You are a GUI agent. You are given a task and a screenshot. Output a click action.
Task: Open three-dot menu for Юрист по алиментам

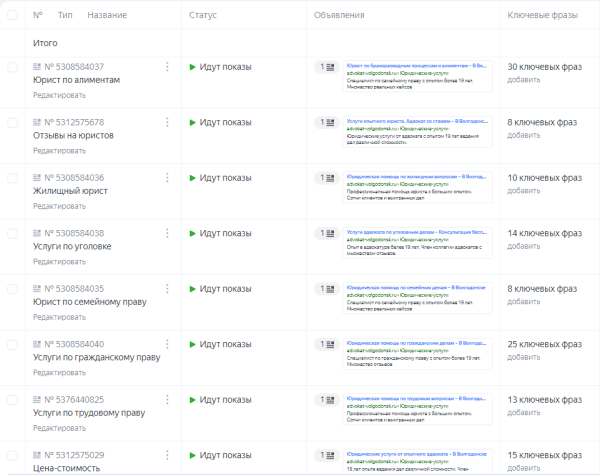coord(167,67)
